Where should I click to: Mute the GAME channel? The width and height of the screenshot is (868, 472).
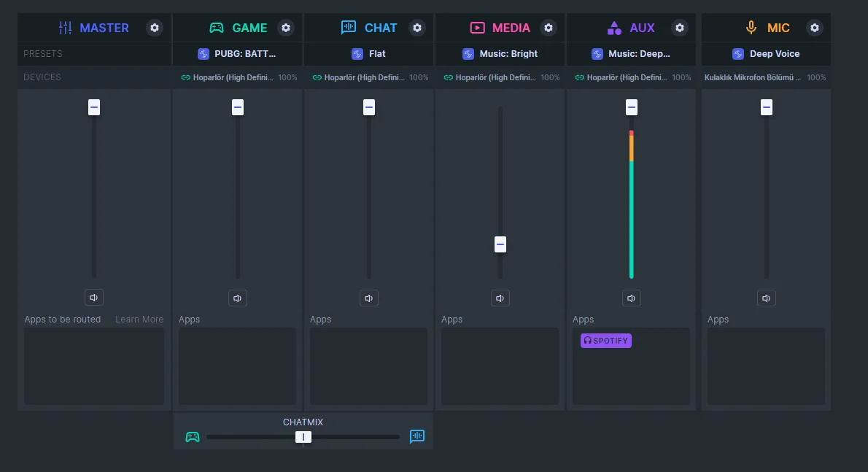tap(238, 298)
